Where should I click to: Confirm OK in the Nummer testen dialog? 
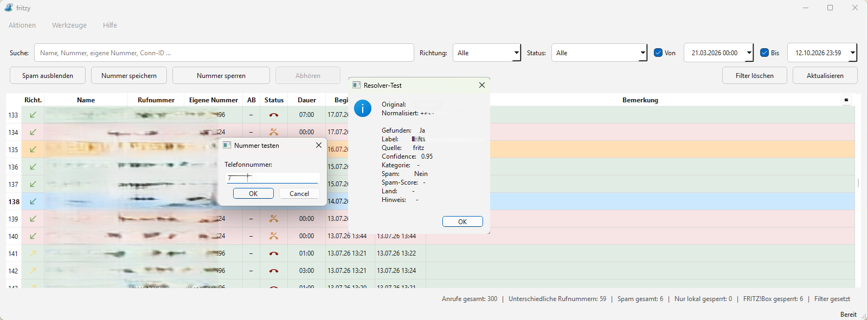point(253,193)
